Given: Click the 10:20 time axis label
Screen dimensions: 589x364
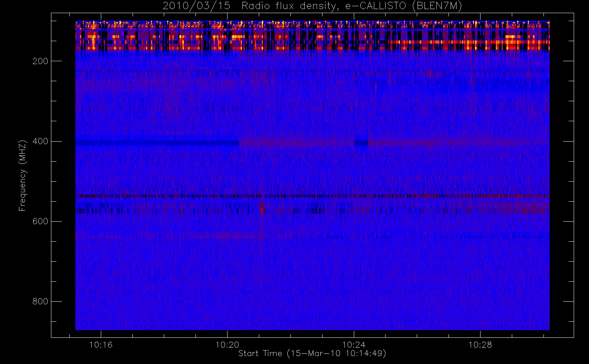Looking at the screenshot, I should tap(227, 345).
